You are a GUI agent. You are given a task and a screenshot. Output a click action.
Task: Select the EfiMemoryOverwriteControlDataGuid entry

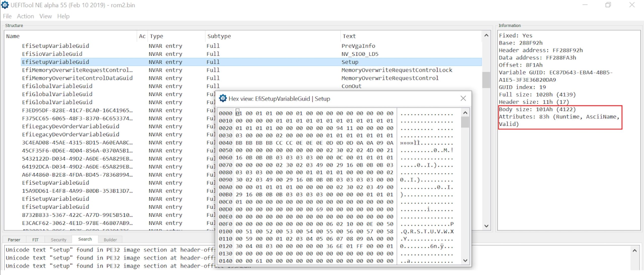(x=77, y=78)
